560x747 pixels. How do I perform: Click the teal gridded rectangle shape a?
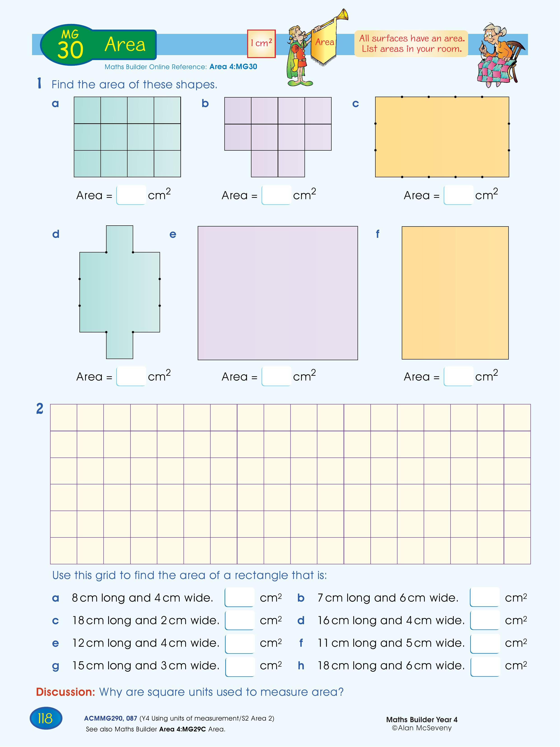point(127,137)
